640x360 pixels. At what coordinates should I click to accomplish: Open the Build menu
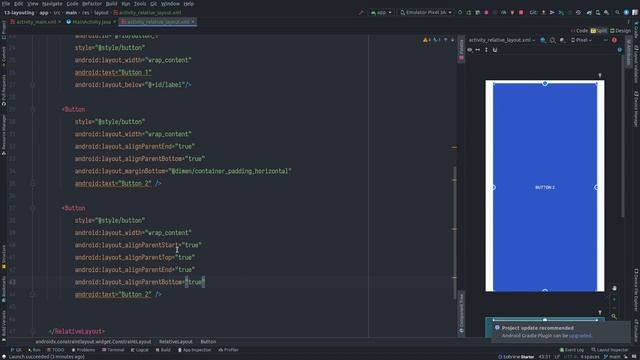tap(111, 4)
